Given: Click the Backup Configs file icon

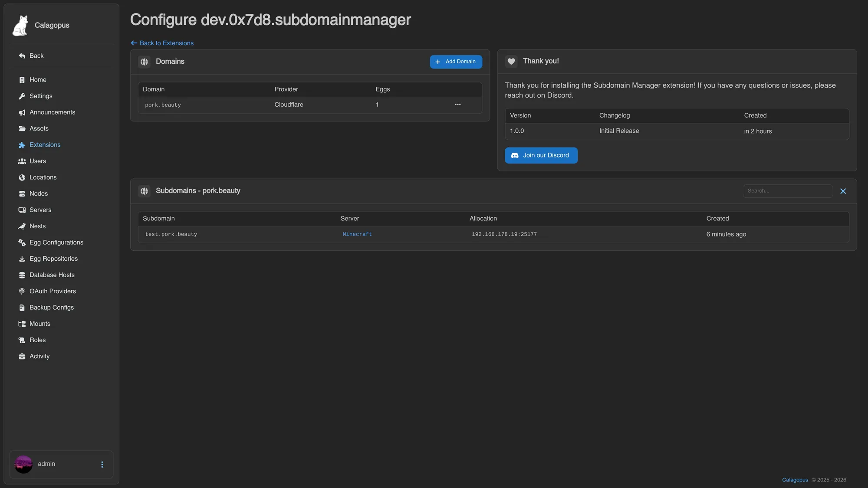Looking at the screenshot, I should pos(22,308).
